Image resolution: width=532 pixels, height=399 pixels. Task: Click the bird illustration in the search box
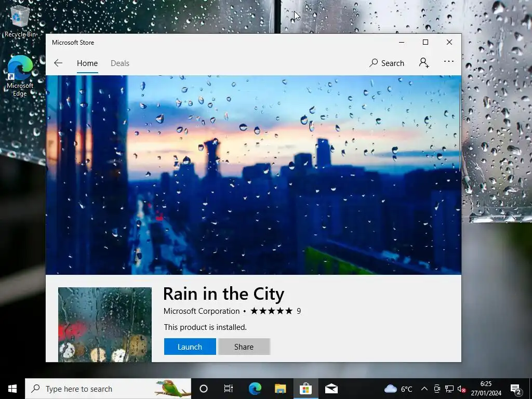pyautogui.click(x=171, y=389)
